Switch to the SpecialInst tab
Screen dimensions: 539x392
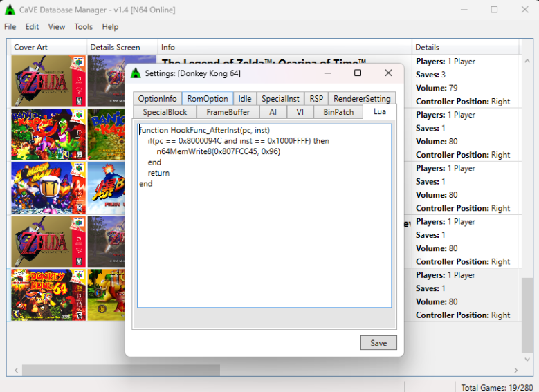(280, 99)
